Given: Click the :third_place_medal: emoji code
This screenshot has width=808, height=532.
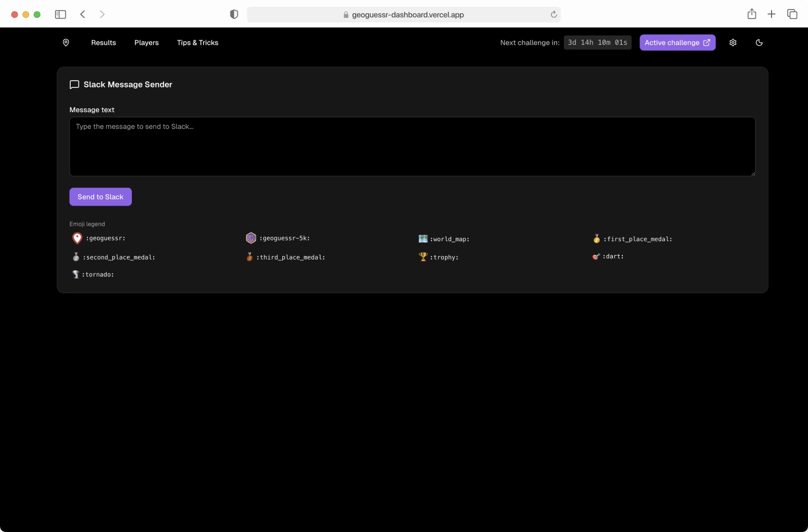Looking at the screenshot, I should point(291,257).
